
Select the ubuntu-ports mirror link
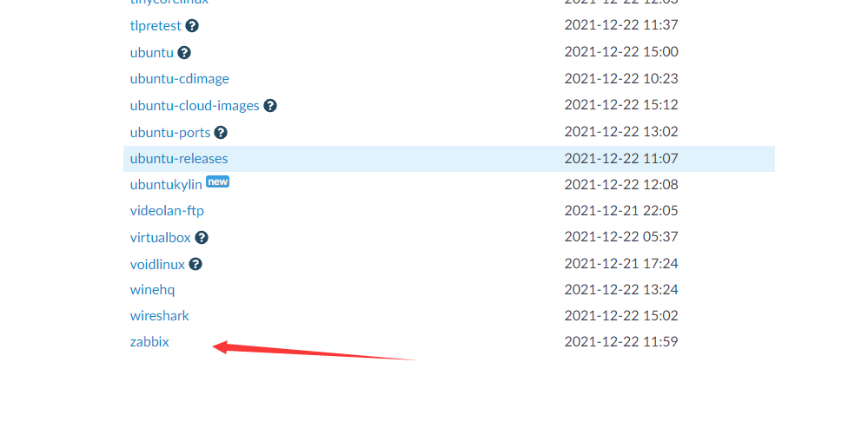point(170,133)
